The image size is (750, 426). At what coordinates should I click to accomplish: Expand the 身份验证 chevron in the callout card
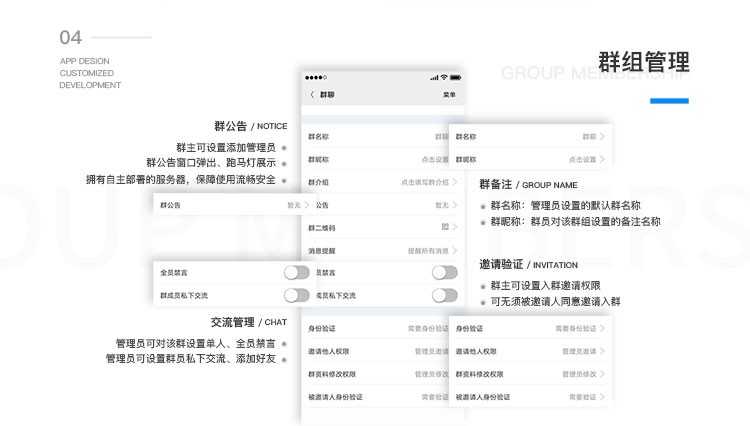point(602,328)
